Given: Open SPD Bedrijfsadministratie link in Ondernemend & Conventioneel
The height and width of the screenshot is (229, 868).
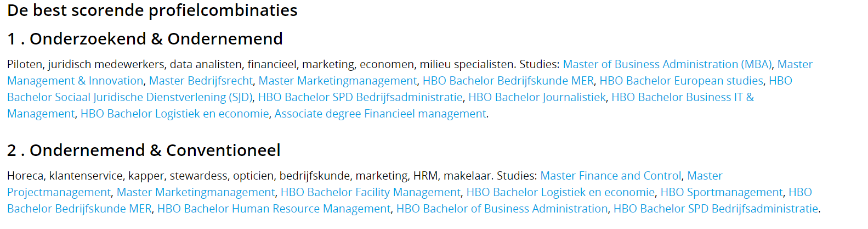Looking at the screenshot, I should [x=716, y=209].
